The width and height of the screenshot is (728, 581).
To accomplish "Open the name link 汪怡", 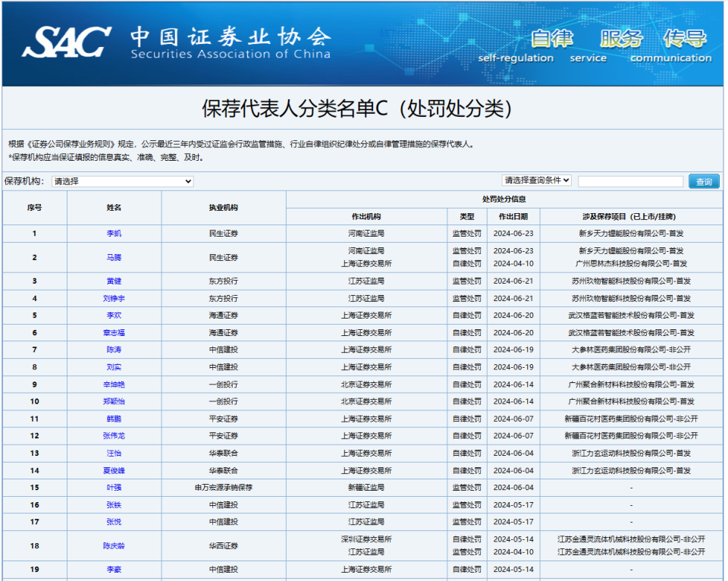I will (114, 454).
